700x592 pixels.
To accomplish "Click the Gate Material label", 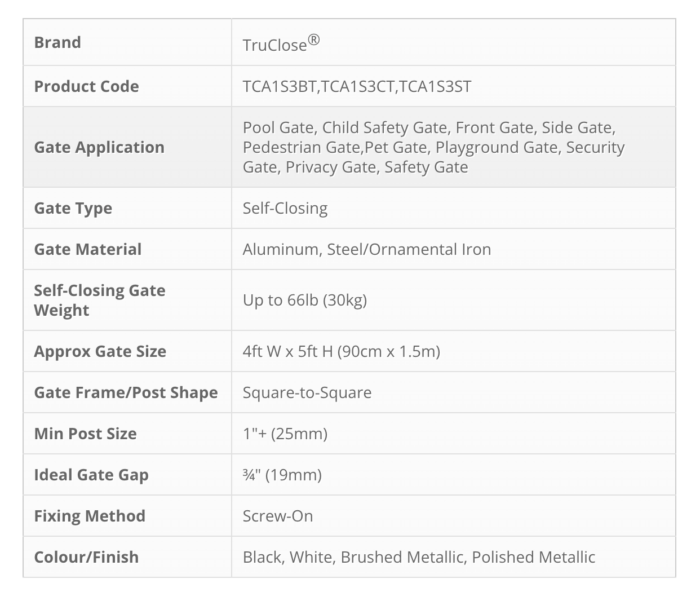I will tap(88, 249).
